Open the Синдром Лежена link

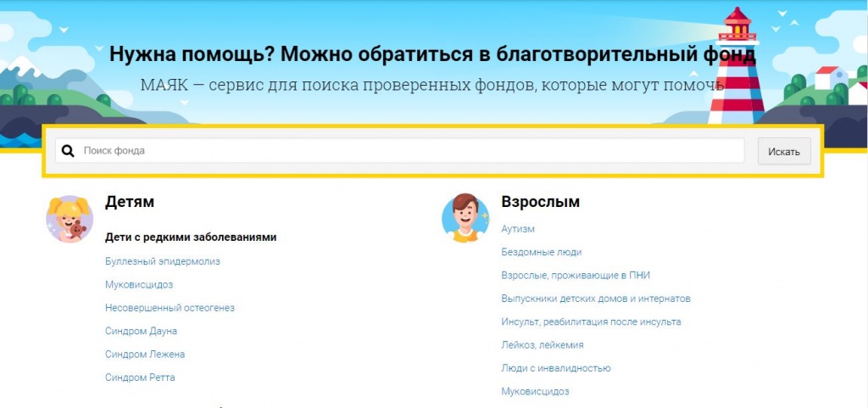click(145, 354)
